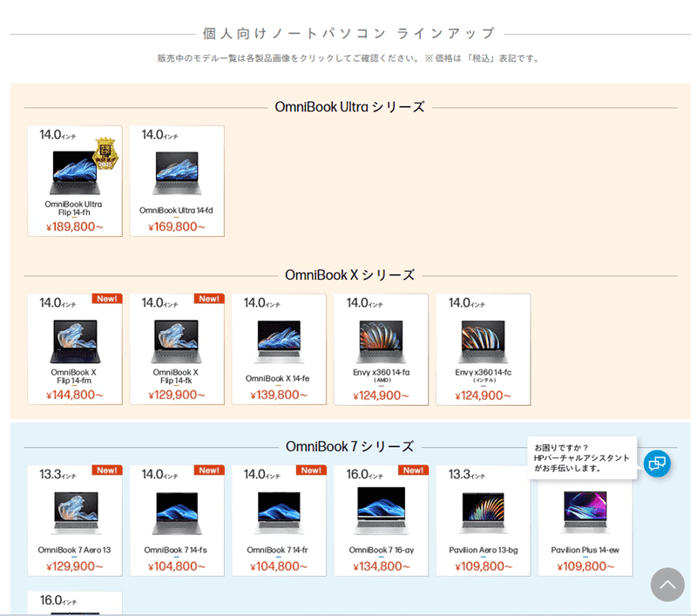Image resolution: width=697 pixels, height=616 pixels.
Task: Click the OmniBook Ultra 14-fd product name
Action: pyautogui.click(x=176, y=210)
